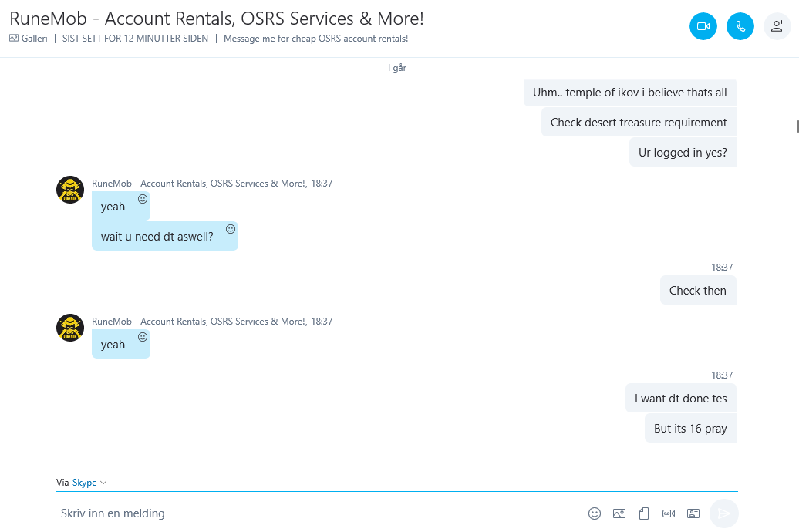The height and width of the screenshot is (532, 799).
Task: Click the chat scrollbar handle
Action: pyautogui.click(x=797, y=126)
